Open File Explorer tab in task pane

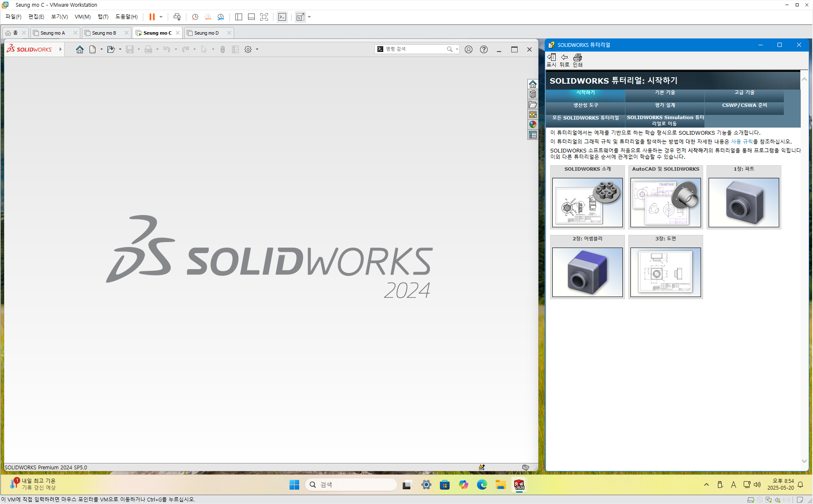[x=533, y=104]
